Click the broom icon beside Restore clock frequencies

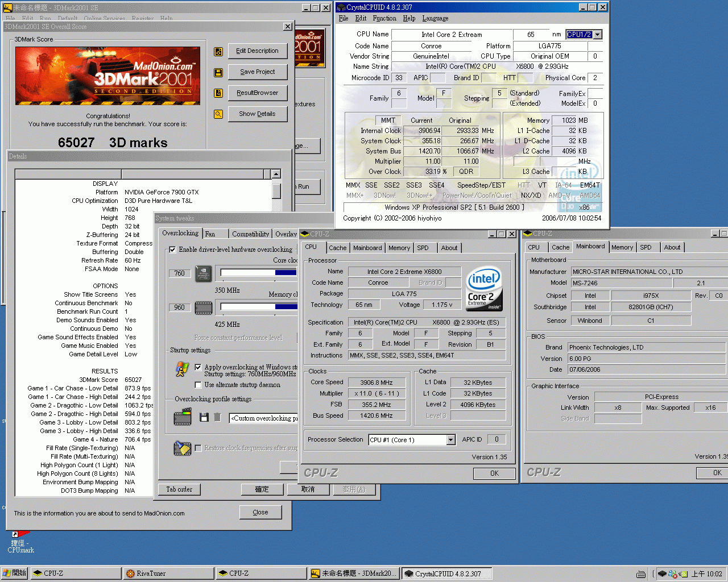[x=183, y=448]
